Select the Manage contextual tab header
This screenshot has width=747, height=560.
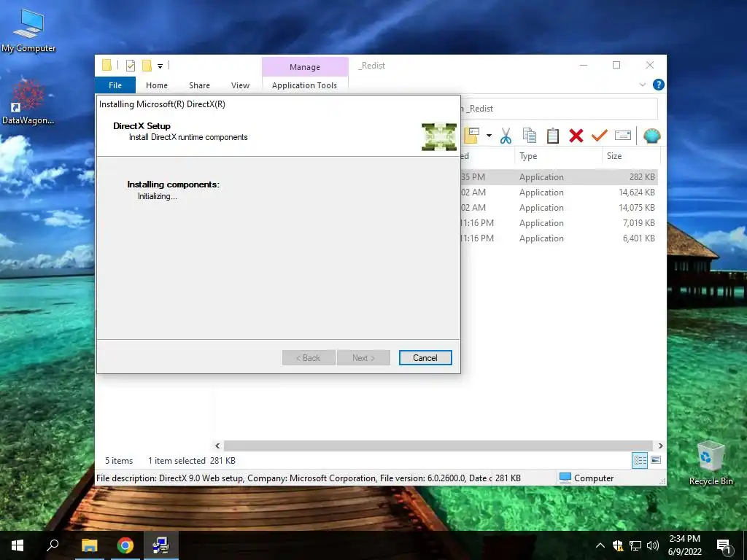pyautogui.click(x=305, y=67)
